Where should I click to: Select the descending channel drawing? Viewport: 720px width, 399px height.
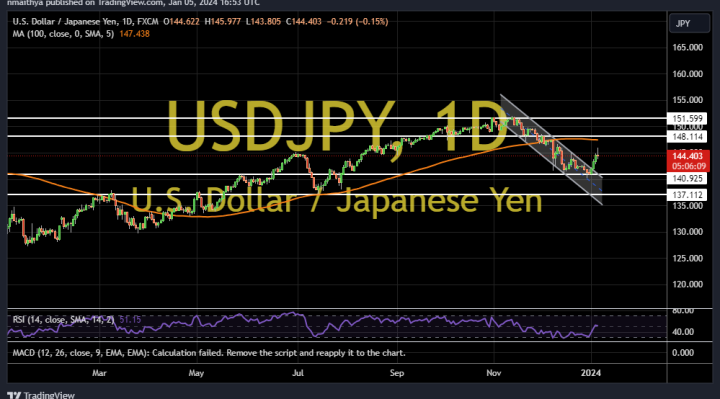pyautogui.click(x=551, y=149)
